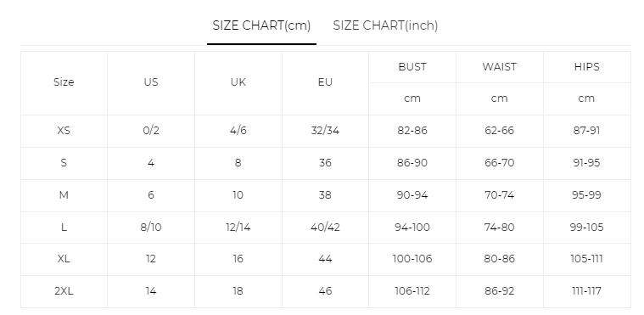Viewport: 644px width, 315px height.
Task: Click the Size column header
Action: [64, 82]
